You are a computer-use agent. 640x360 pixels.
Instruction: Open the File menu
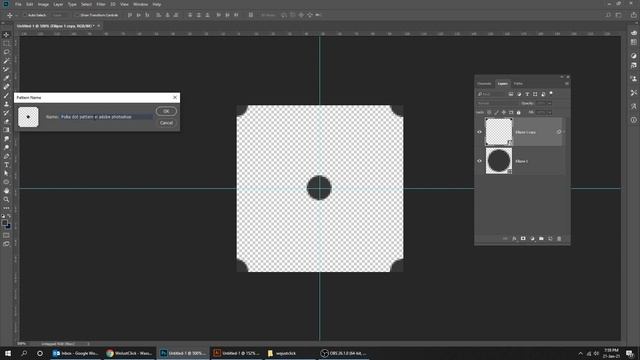[x=18, y=4]
